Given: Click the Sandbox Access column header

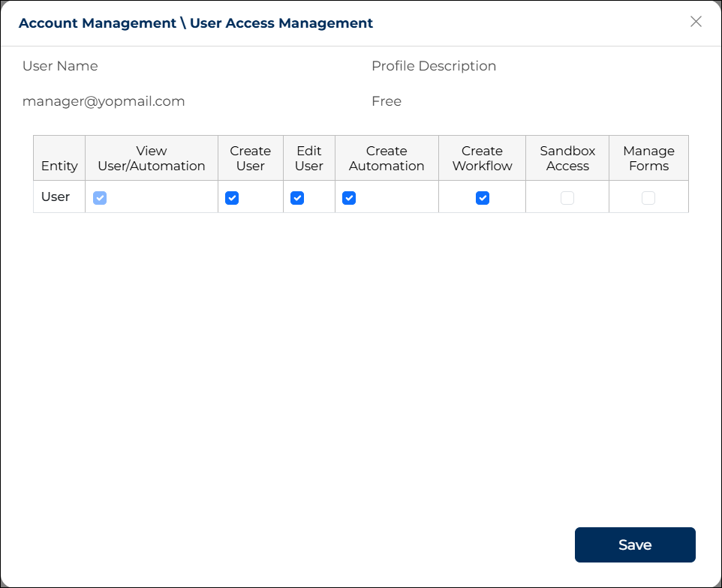Looking at the screenshot, I should point(567,158).
